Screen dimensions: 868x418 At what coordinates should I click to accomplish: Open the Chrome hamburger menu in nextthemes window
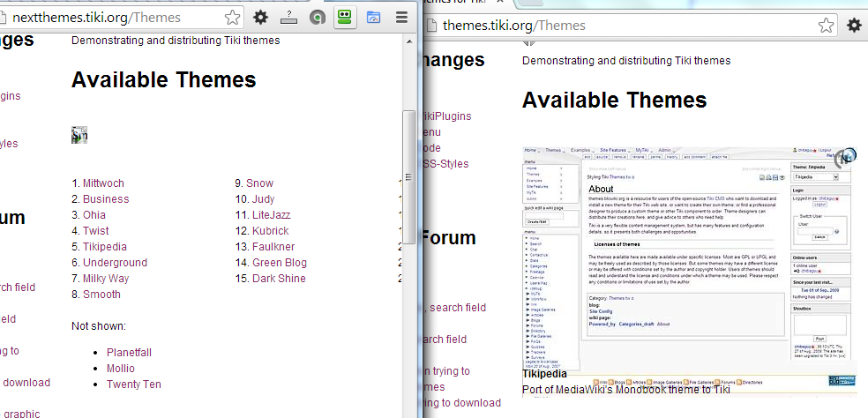402,18
